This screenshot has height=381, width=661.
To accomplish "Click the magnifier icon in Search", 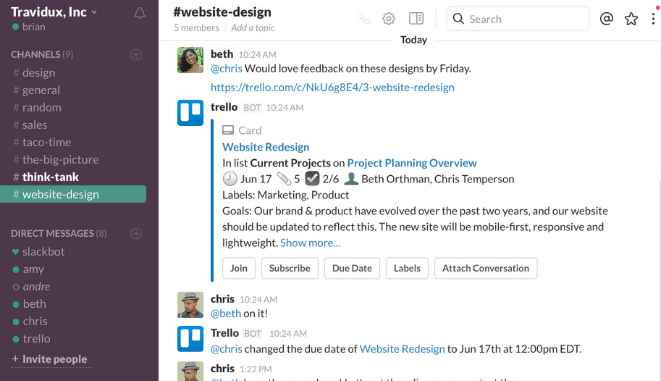I will point(458,19).
